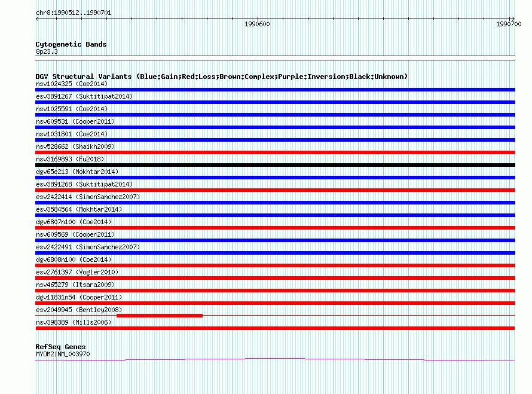This screenshot has width=532, height=394.
Task: Click the esv3891267 (Suktitipat2014) label
Action: pos(84,96)
